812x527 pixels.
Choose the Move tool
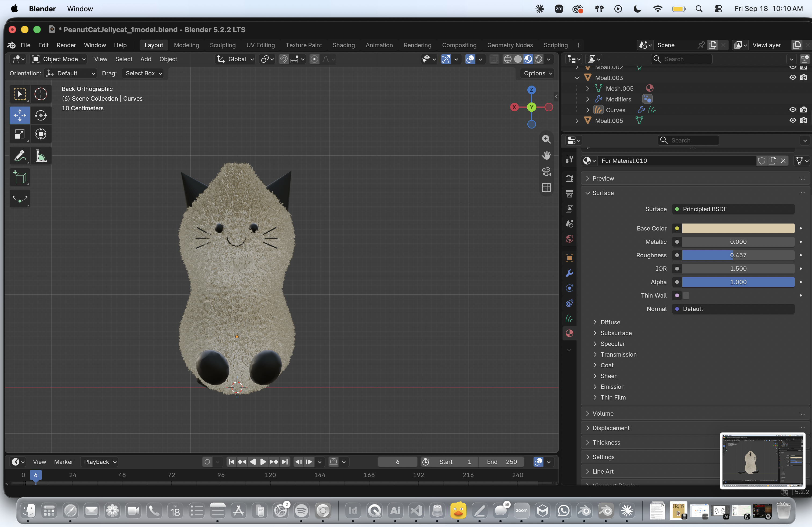[x=20, y=115]
